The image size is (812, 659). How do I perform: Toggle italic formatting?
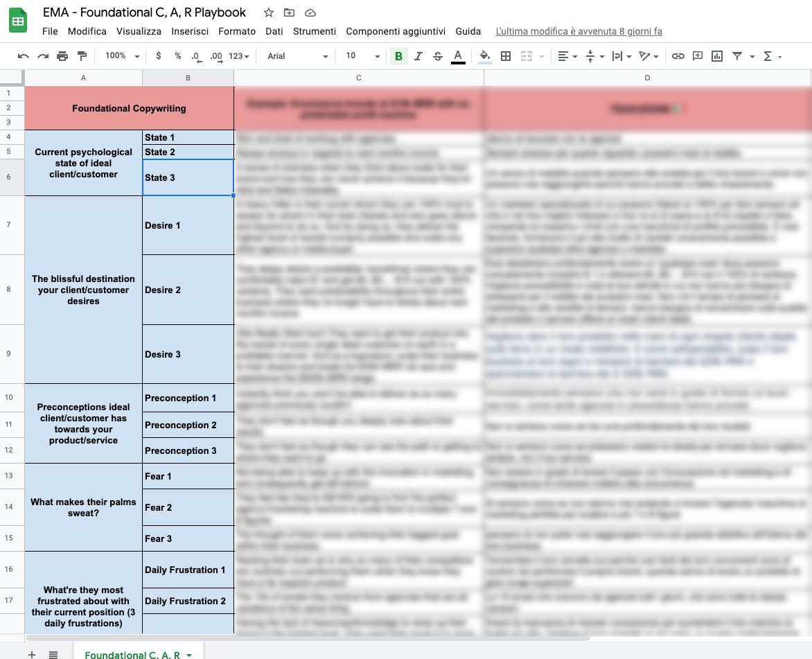tap(418, 56)
